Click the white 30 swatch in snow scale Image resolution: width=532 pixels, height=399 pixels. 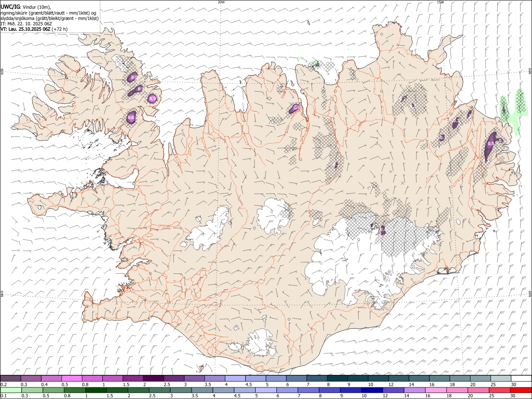(521, 379)
